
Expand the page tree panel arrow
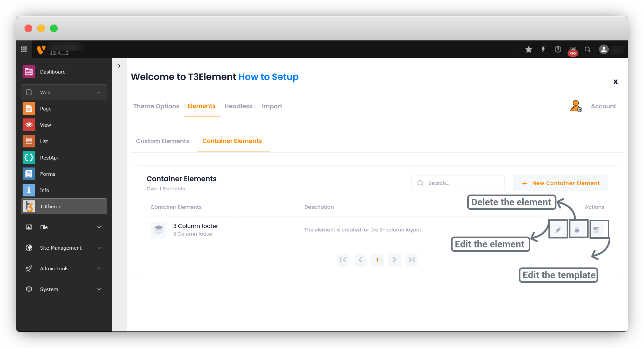coord(119,66)
